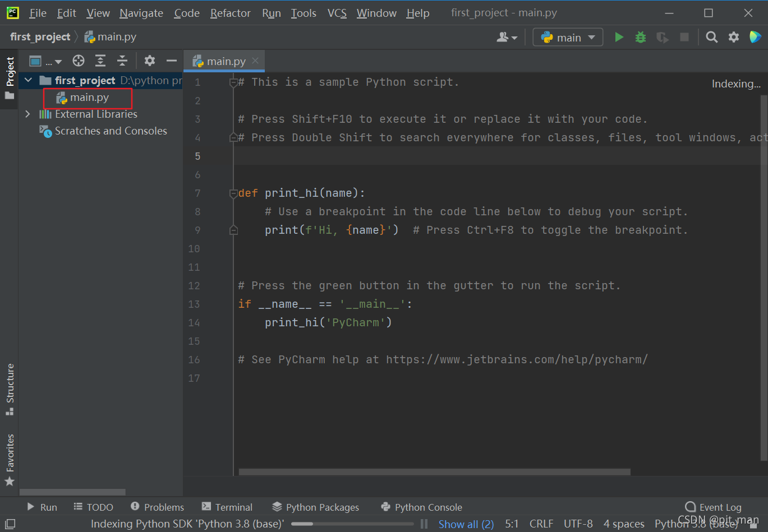Open the Run tool window
This screenshot has height=532, width=768.
tap(42, 507)
